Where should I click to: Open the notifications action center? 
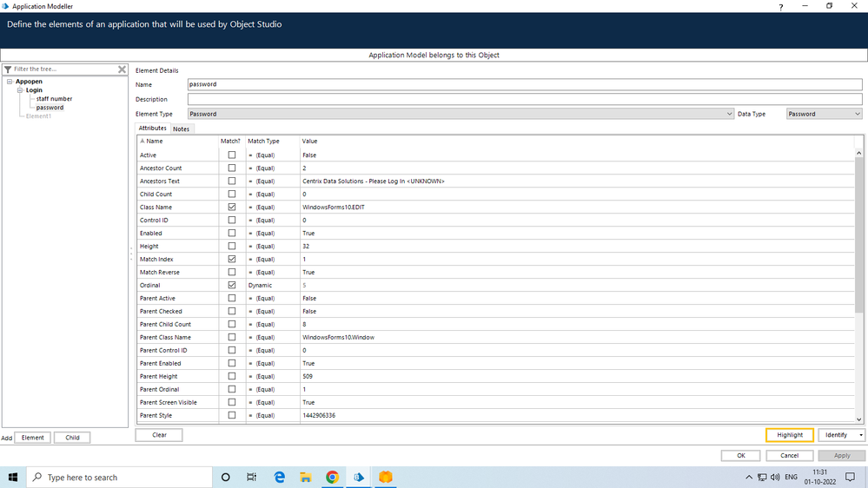point(850,477)
